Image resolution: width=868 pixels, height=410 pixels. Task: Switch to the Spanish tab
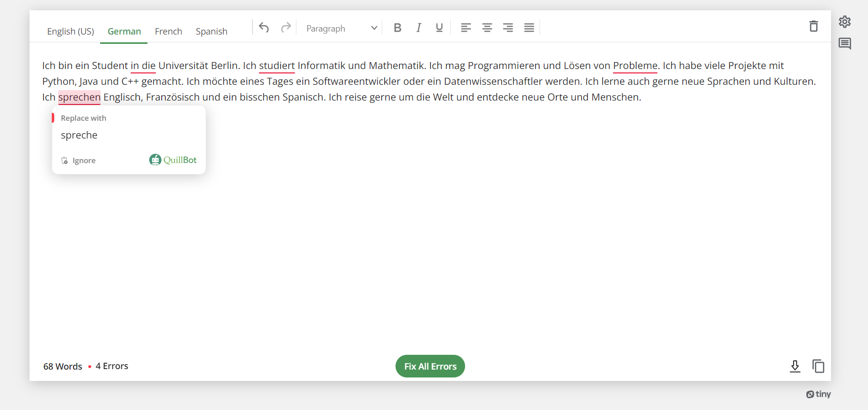point(212,31)
